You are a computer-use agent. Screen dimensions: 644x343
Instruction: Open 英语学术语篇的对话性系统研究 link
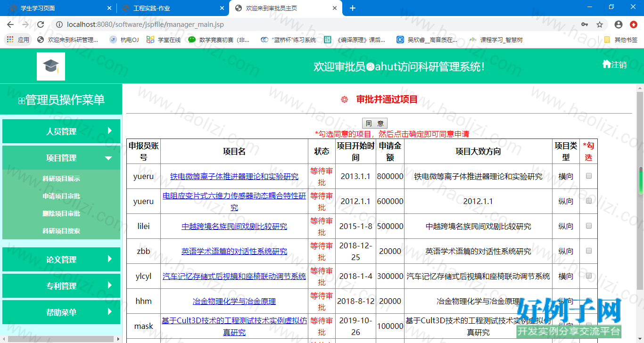pyautogui.click(x=234, y=252)
